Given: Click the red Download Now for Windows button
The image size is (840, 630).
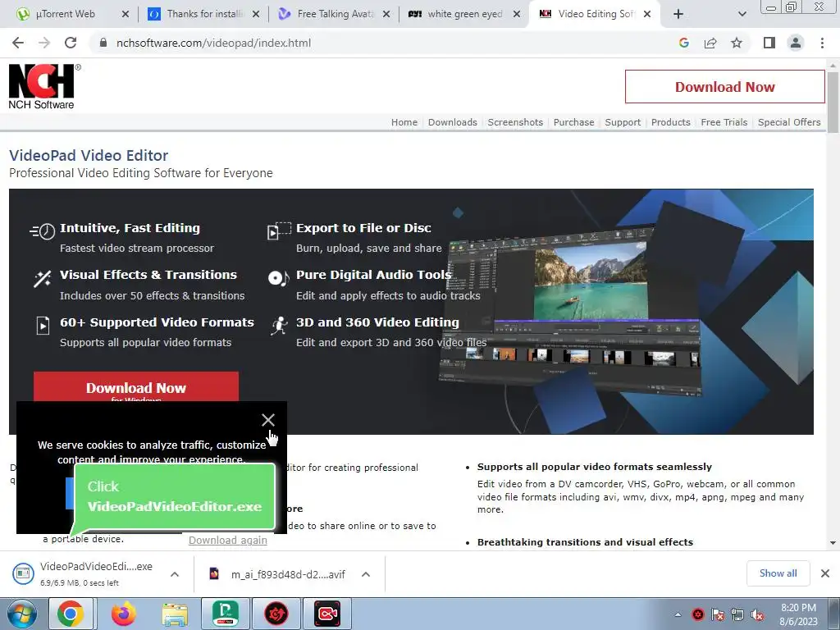Looking at the screenshot, I should click(136, 387).
